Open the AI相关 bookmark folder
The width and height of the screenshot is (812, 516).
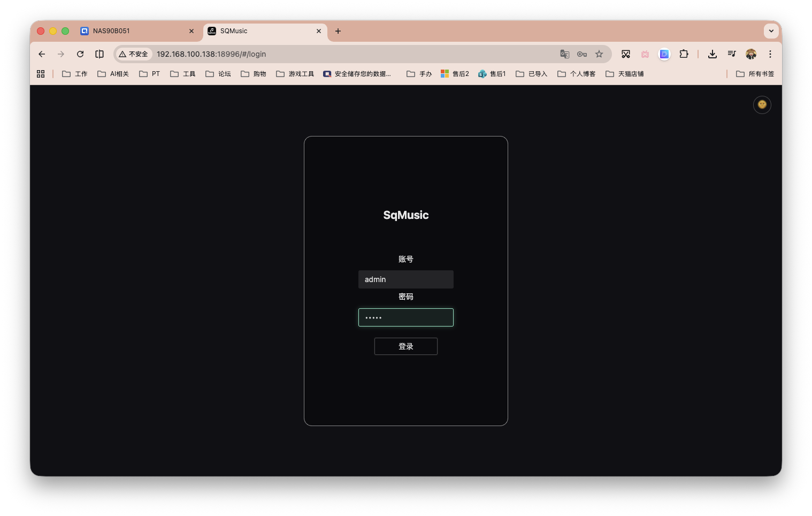click(113, 74)
